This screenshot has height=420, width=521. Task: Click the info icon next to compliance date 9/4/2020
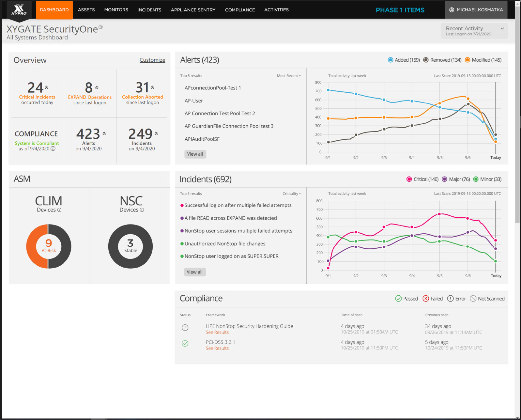(x=53, y=148)
